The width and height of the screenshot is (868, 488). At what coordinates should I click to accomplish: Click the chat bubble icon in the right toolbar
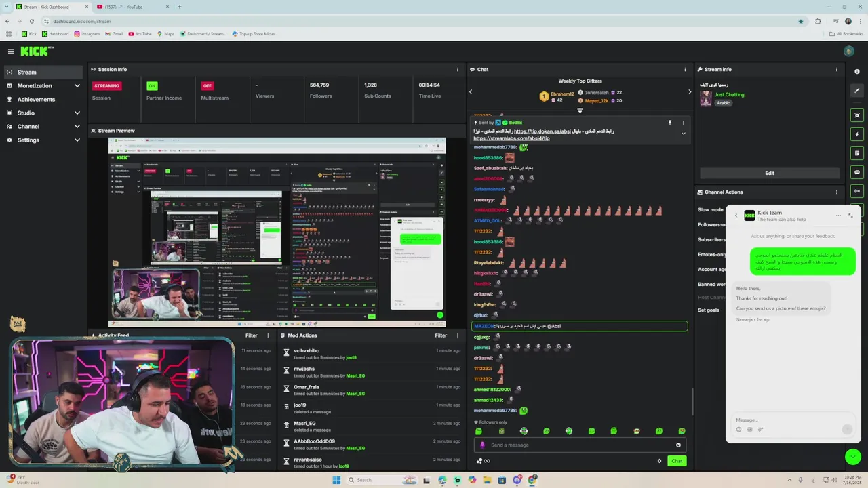pos(857,172)
